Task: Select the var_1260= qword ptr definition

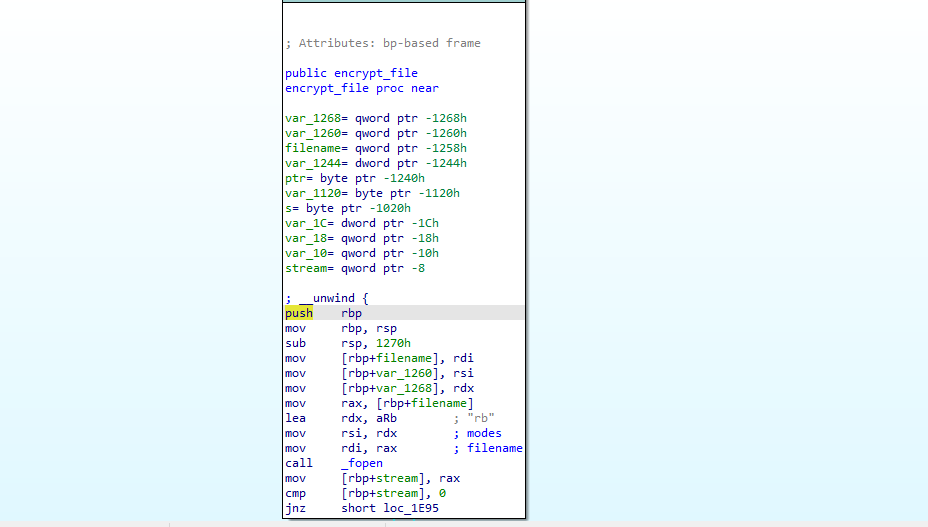Action: (376, 133)
